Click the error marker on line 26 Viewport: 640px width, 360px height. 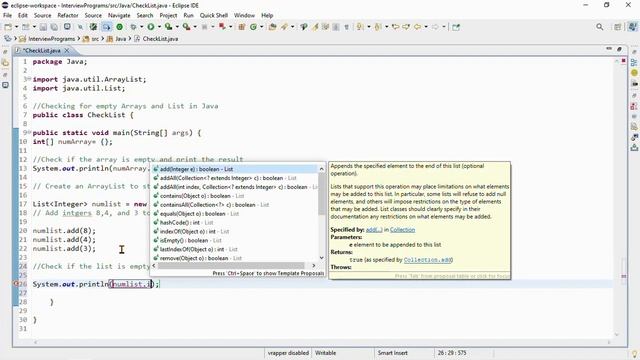16,284
